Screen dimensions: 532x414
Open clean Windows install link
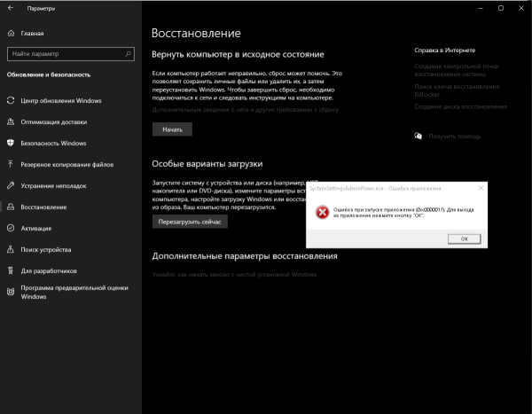[234, 274]
